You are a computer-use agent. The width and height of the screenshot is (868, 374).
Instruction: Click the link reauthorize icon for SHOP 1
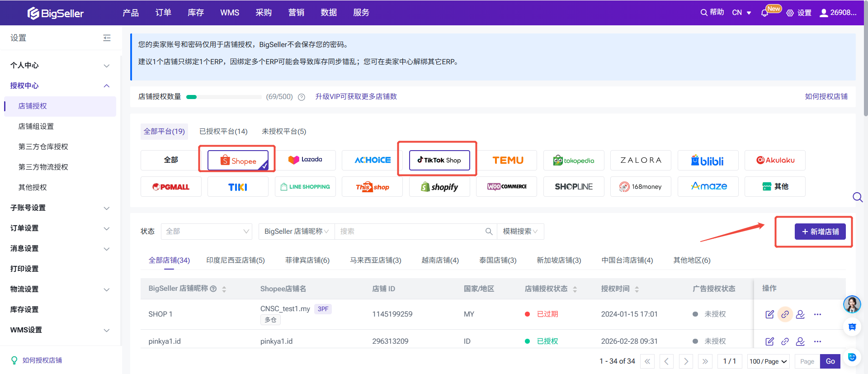point(785,314)
